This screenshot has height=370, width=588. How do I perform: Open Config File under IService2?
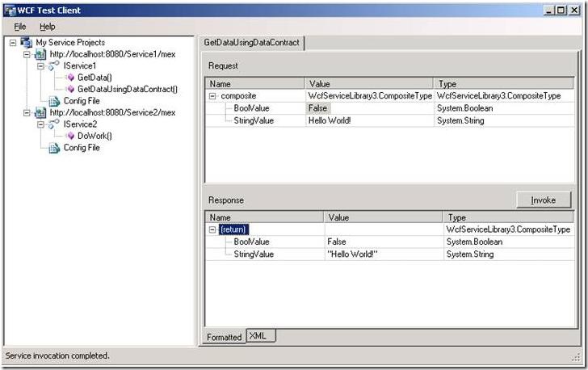tap(82, 148)
